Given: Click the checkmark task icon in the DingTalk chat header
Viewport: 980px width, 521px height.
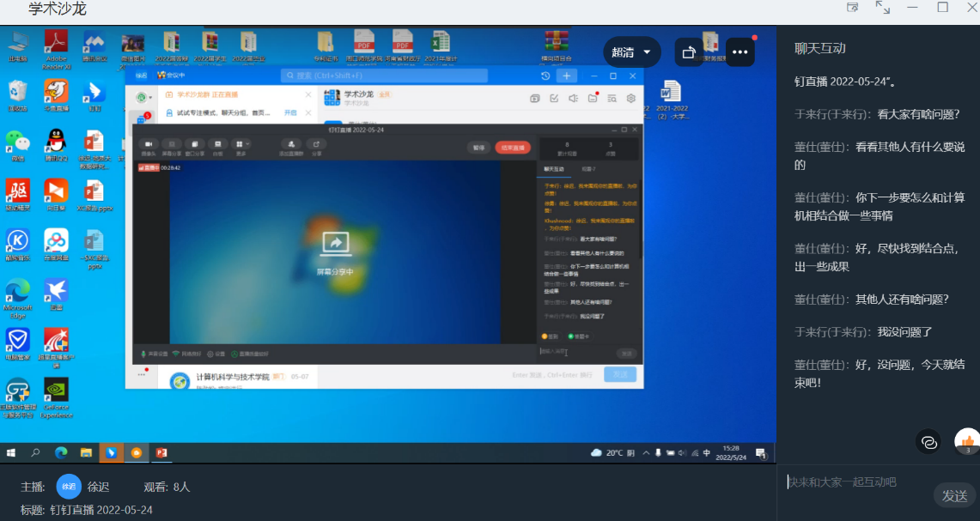Looking at the screenshot, I should click(554, 98).
